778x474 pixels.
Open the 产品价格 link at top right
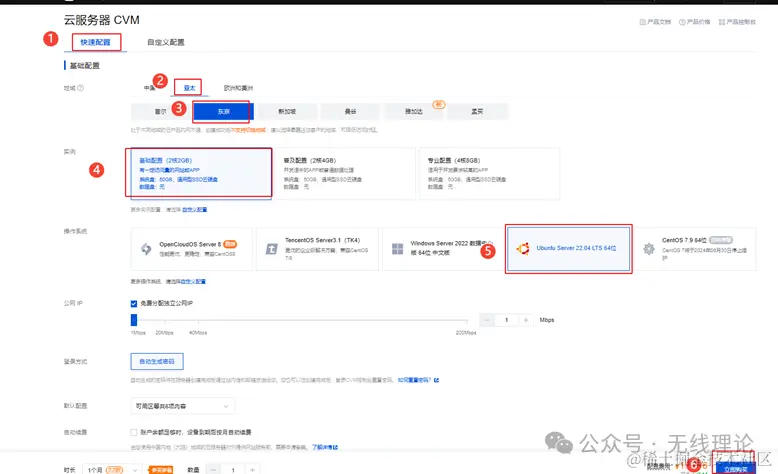(694, 22)
